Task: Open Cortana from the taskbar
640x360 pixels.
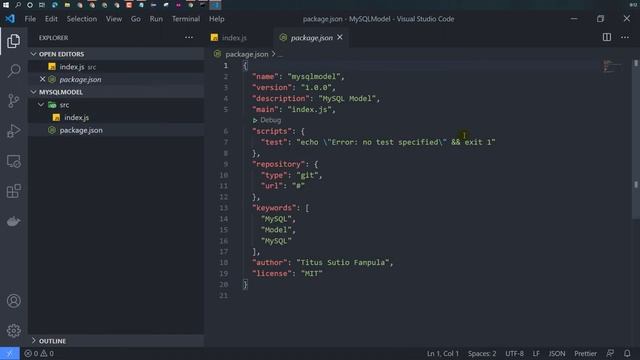Action: click(30, 5)
